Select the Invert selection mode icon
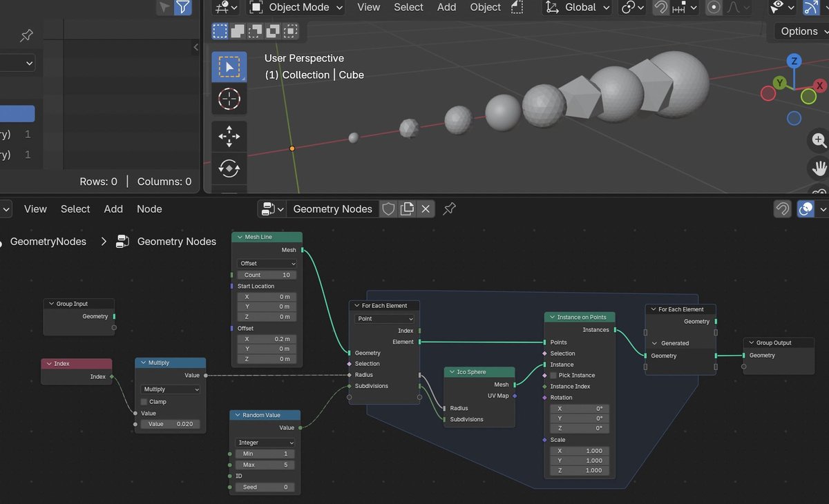The width and height of the screenshot is (829, 504). 274,31
